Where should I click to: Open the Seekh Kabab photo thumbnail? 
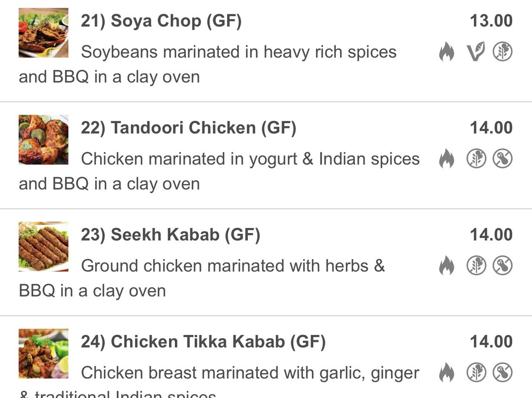(43, 247)
